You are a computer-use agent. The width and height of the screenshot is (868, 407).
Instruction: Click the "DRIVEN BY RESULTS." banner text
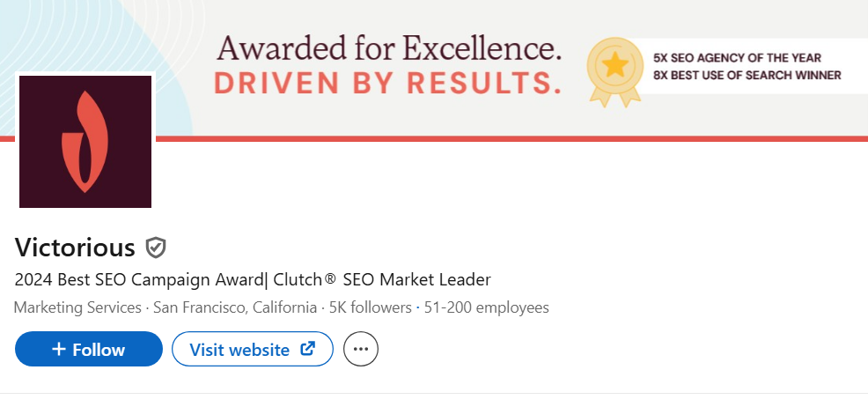(x=387, y=83)
